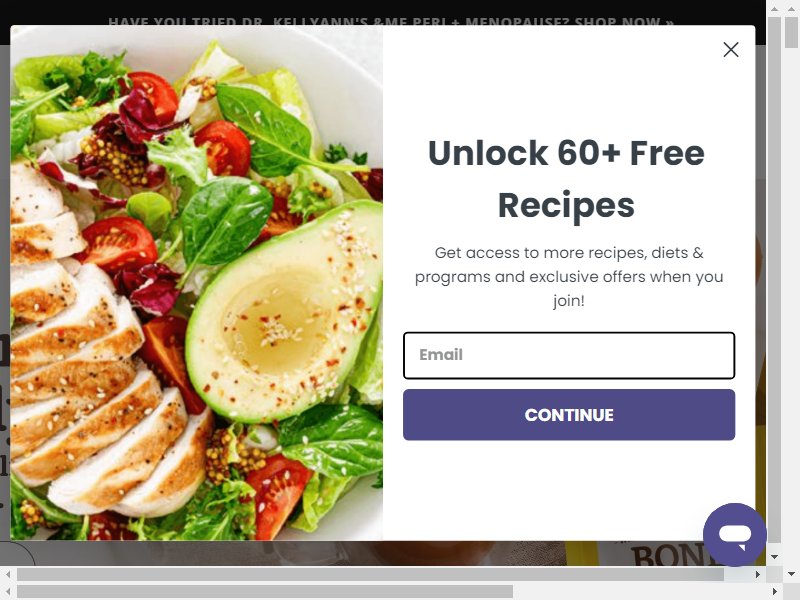Click the upper horizontal scrollbar right arrow
The image size is (800, 600).
(x=758, y=574)
